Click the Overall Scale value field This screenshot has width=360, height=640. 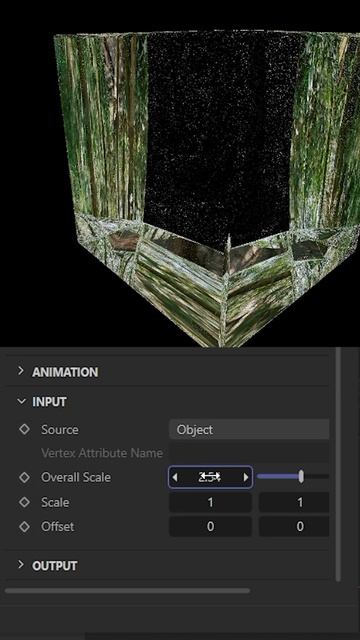coord(210,477)
